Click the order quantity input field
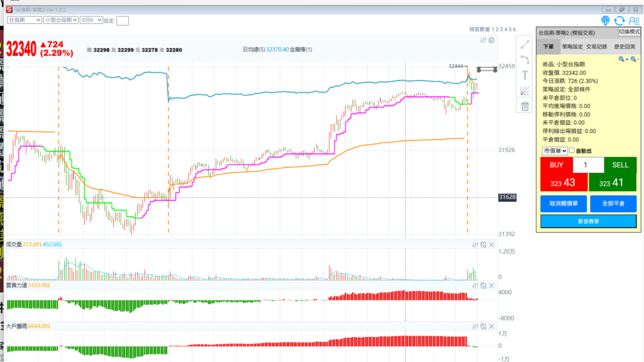The image size is (644, 362). [x=588, y=165]
